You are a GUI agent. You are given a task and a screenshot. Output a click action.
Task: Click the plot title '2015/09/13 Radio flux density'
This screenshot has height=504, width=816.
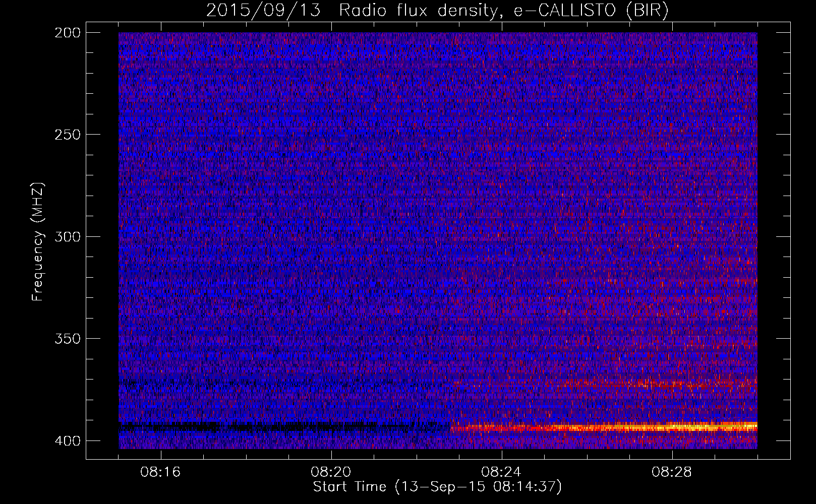click(352, 11)
